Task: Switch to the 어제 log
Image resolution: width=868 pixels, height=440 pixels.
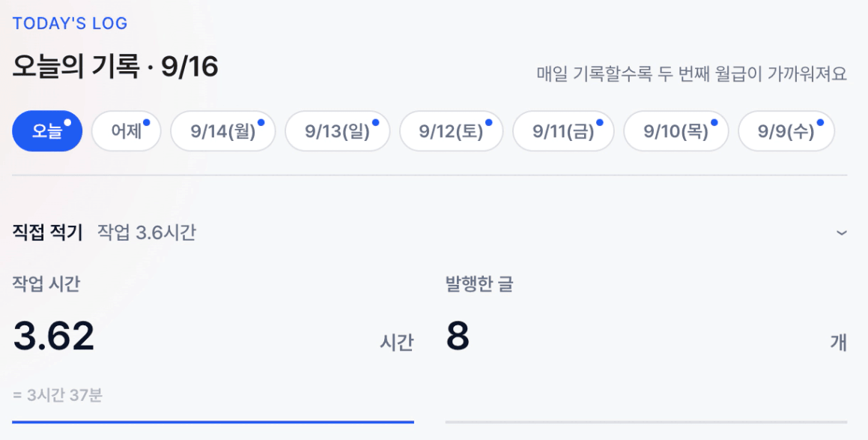Action: coord(127,130)
